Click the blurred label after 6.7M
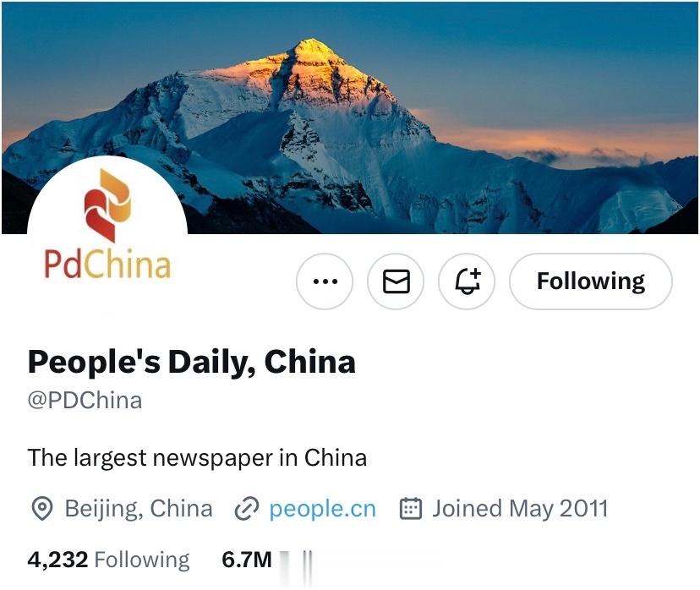Image resolution: width=700 pixels, height=590 pixels. point(296,560)
